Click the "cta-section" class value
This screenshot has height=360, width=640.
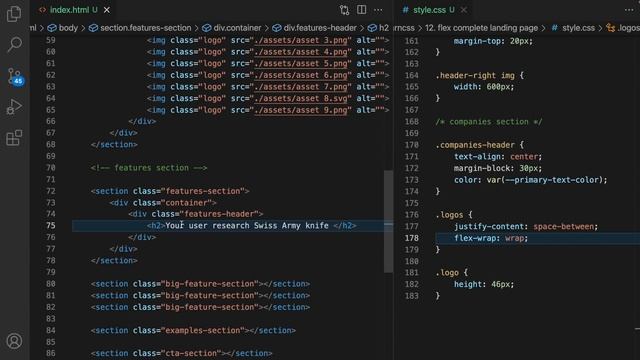[191, 353]
